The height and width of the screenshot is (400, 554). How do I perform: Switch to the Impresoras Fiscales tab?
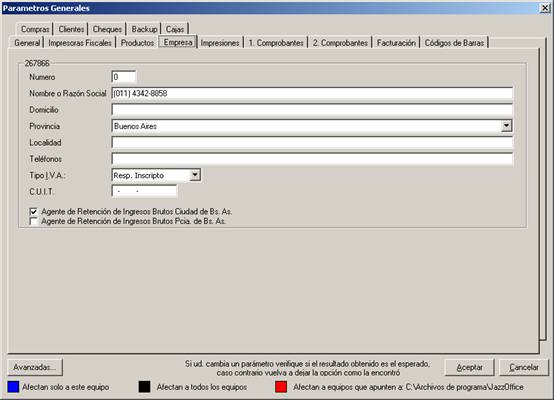point(80,43)
